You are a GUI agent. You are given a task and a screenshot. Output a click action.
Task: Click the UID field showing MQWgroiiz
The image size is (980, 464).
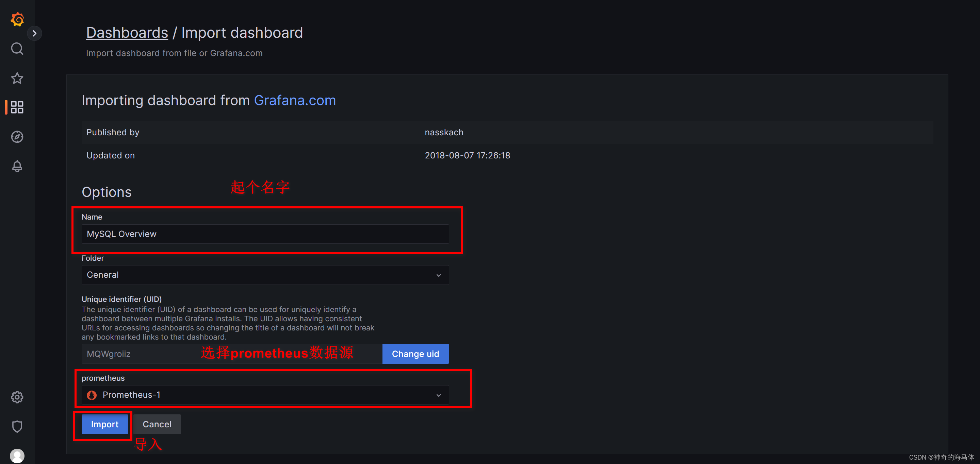[x=232, y=354]
